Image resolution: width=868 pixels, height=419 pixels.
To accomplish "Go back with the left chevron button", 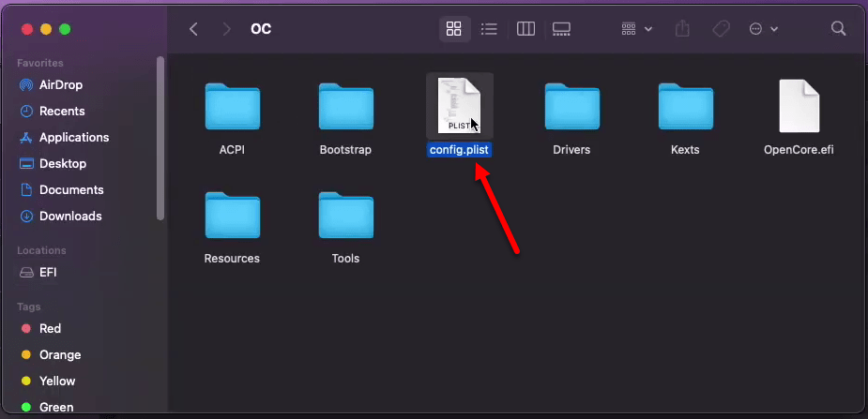I will coord(193,29).
